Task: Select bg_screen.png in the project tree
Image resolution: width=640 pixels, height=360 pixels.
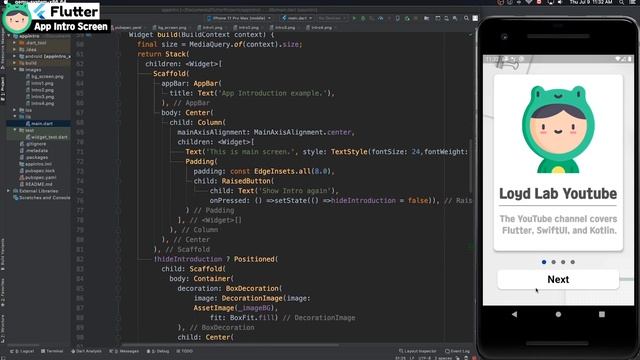Action: tap(44, 76)
